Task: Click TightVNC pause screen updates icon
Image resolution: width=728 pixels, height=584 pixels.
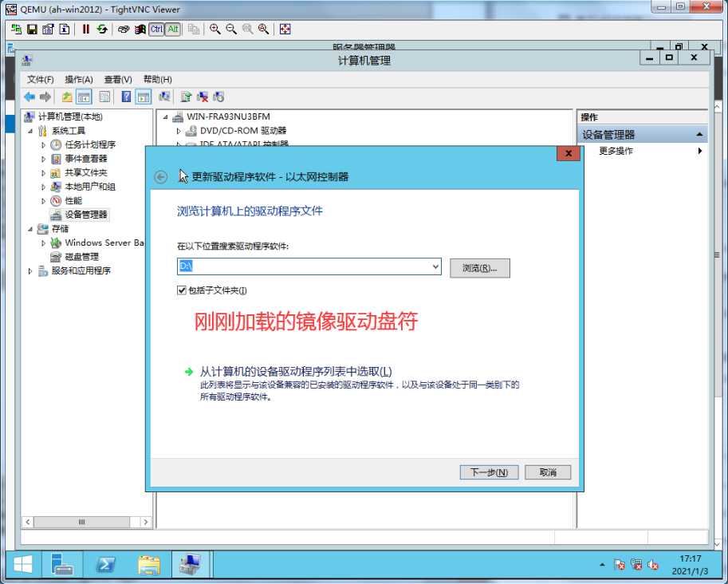Action: [86, 29]
